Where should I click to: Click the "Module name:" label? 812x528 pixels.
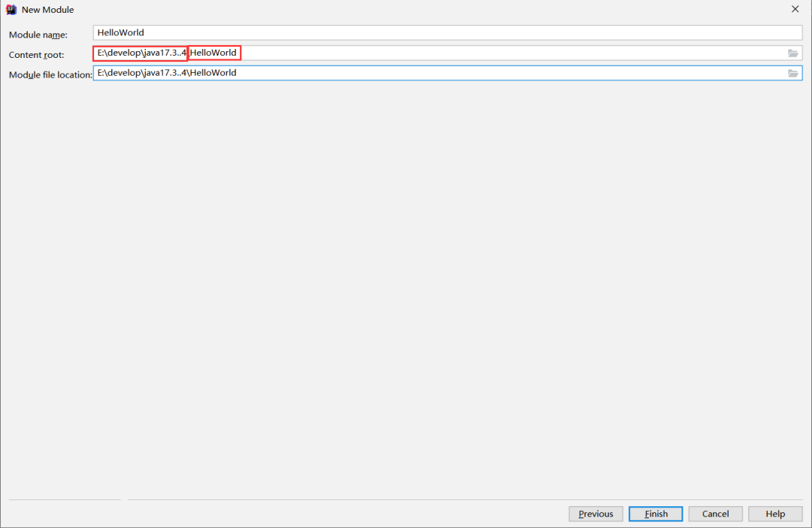coord(38,35)
